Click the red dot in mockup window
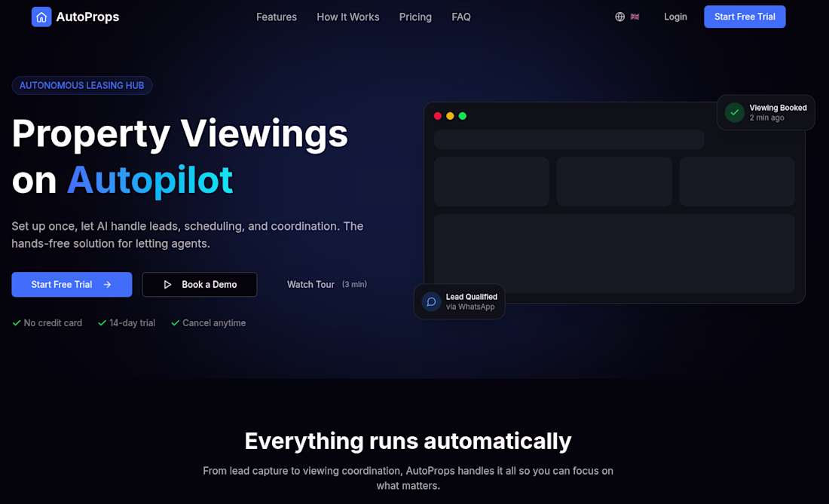This screenshot has height=504, width=829. [x=438, y=116]
